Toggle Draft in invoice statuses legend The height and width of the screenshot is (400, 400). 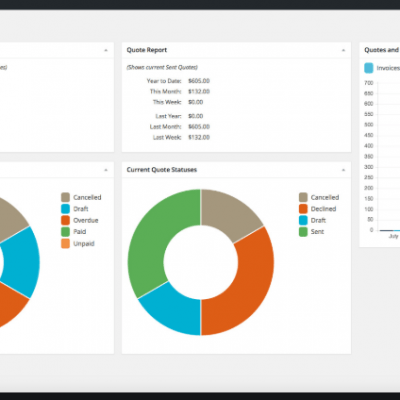click(x=75, y=209)
